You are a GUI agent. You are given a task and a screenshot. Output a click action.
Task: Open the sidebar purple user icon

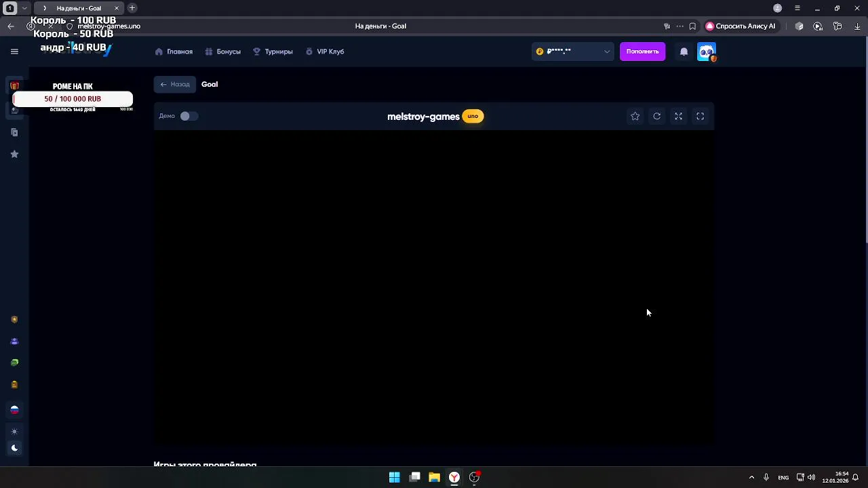14,341
